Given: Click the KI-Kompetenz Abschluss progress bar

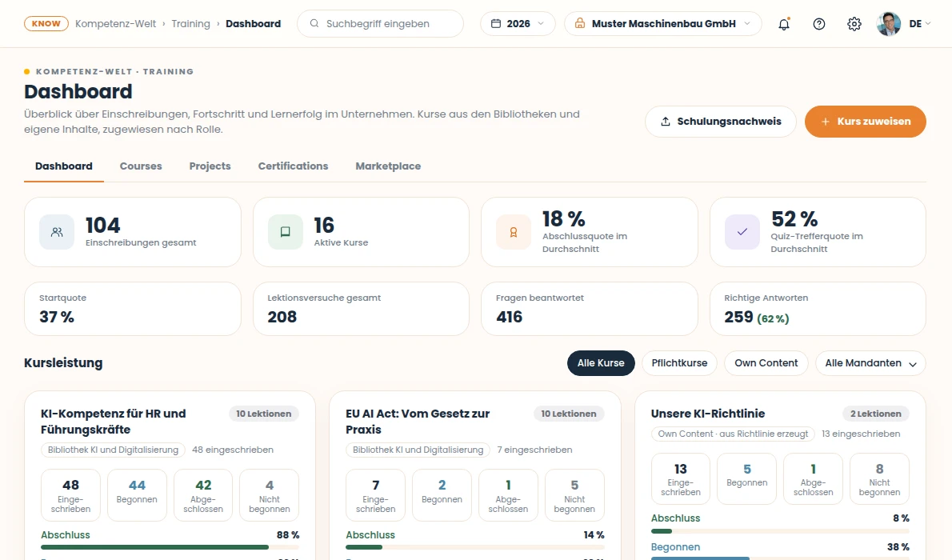Looking at the screenshot, I should click(170, 547).
